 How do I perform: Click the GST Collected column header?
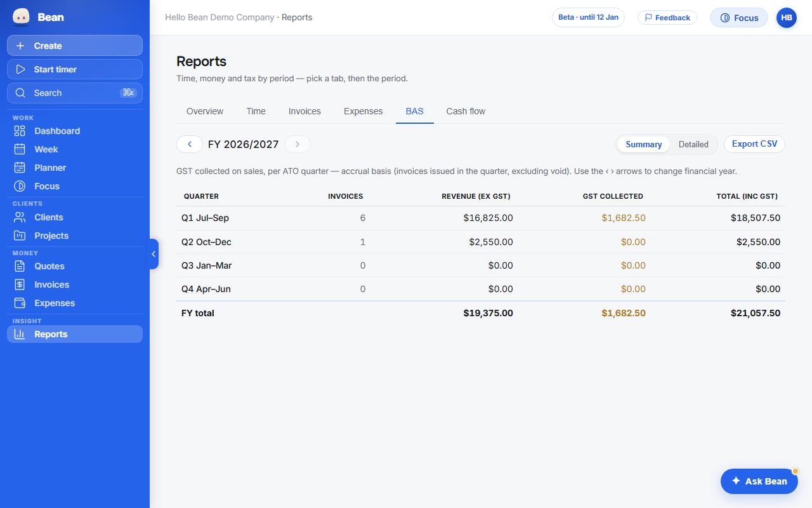(613, 196)
